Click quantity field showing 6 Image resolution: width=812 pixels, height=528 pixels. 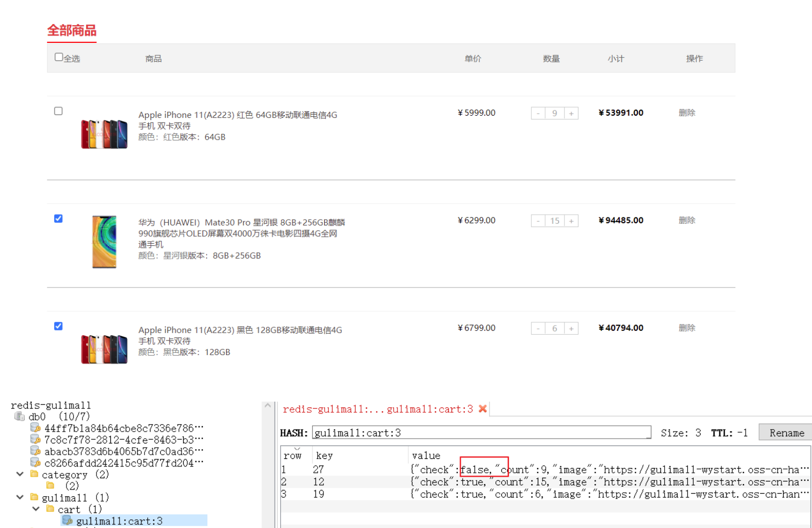[x=554, y=328]
